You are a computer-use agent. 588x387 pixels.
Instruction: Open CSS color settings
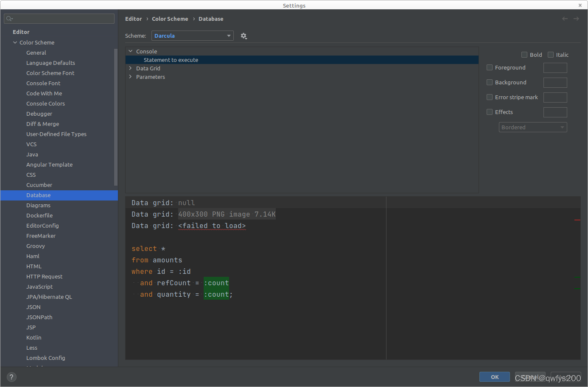[x=31, y=175]
